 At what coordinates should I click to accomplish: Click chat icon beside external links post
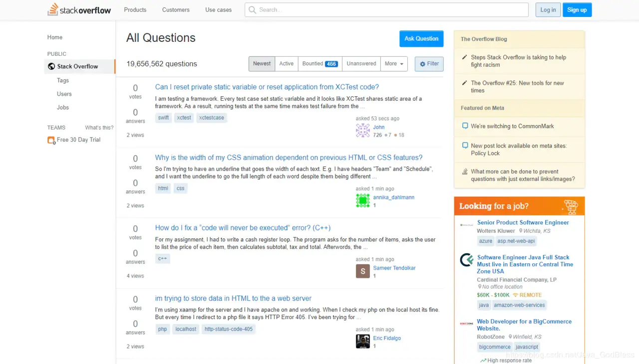(465, 172)
